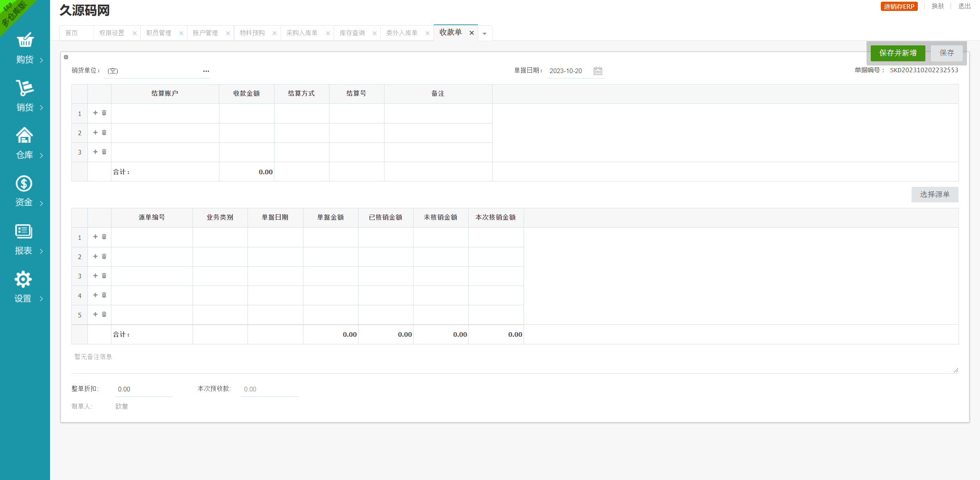This screenshot has height=480, width=980.
Task: Click the 设置 gear icon in sidebar
Action: click(x=23, y=279)
